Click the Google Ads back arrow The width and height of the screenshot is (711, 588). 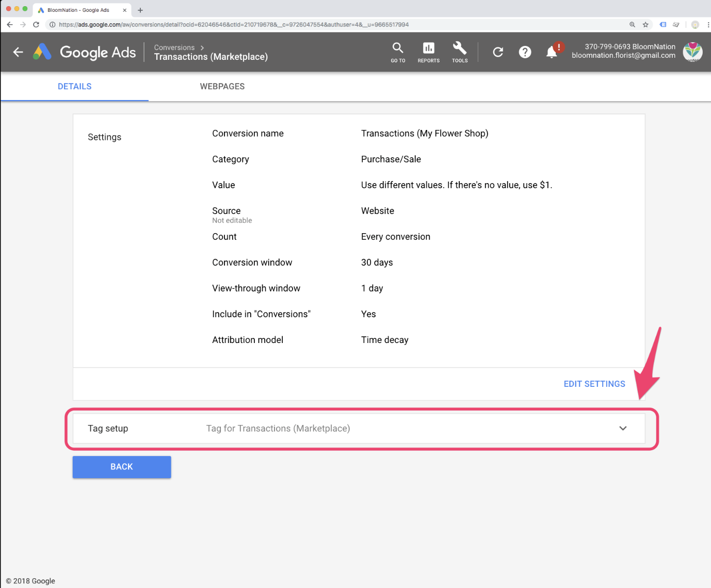[x=18, y=52]
